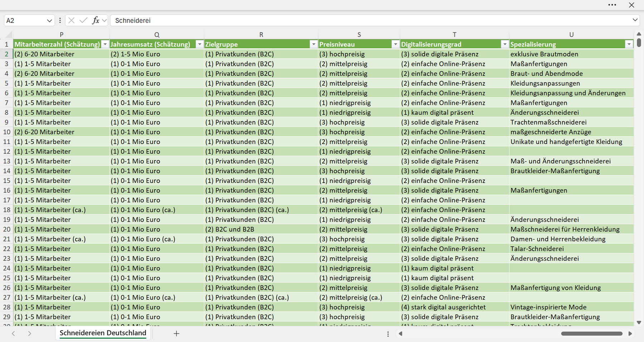Open the three-dots more options menu
Viewport: 644px width, 342px height.
612,5
